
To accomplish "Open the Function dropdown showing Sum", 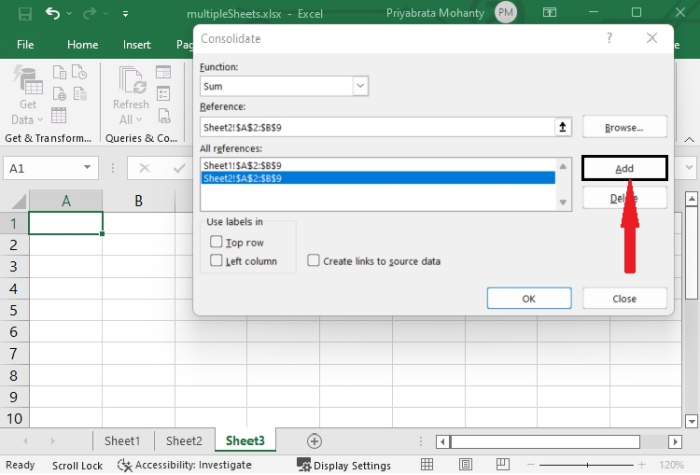I will coord(360,87).
